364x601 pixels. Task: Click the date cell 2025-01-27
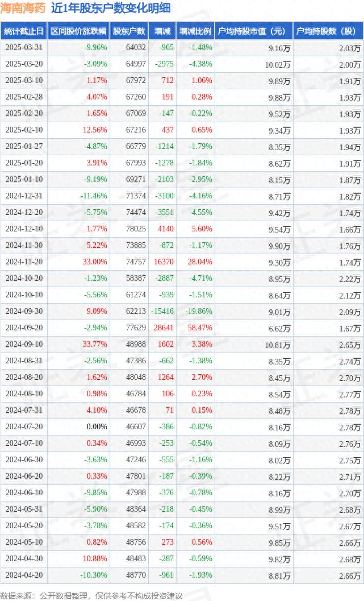tap(24, 147)
